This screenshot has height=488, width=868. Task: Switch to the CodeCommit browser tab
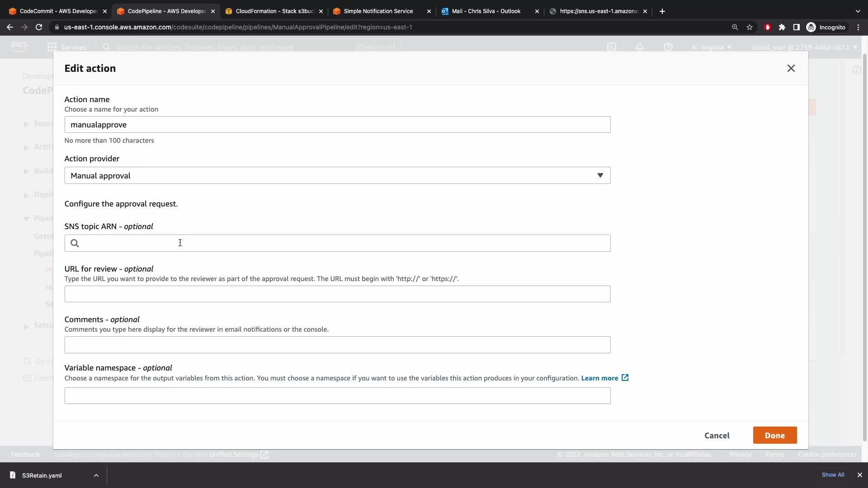coord(58,11)
